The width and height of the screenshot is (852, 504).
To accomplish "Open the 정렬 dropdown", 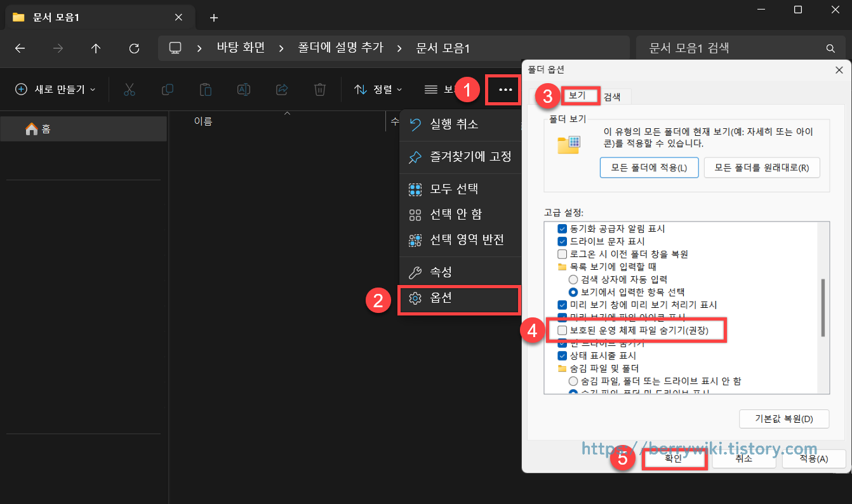I will pos(378,89).
